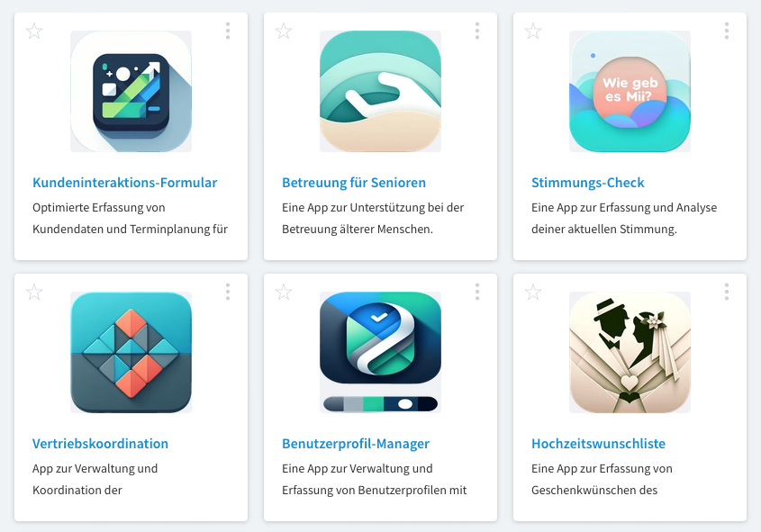Star the Stimmungs-Check app
Screen dimensions: 761x532
click(533, 31)
